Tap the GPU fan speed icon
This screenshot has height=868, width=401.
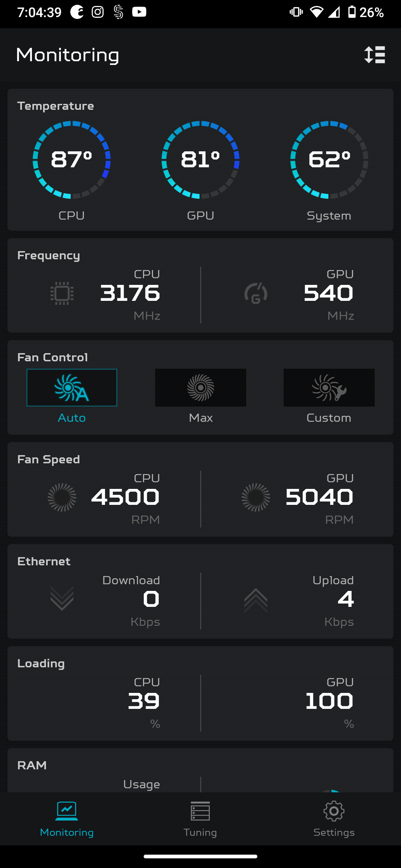(x=256, y=497)
